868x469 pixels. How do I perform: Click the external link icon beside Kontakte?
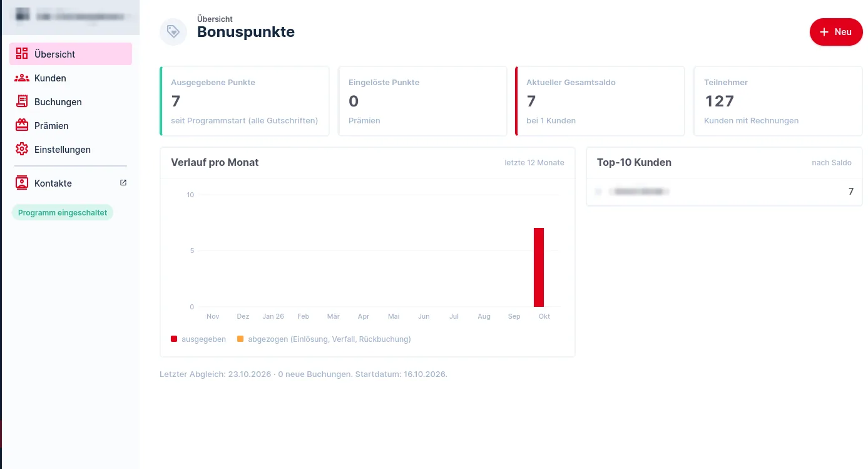pos(123,183)
